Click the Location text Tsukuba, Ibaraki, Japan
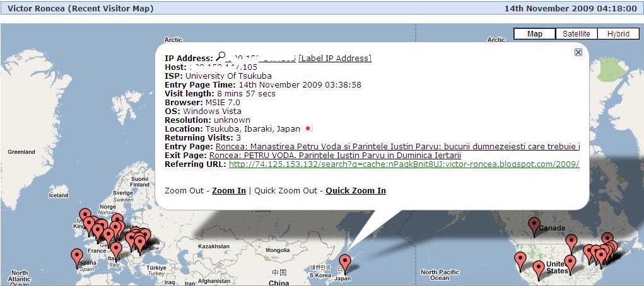The image size is (644, 286). [253, 129]
